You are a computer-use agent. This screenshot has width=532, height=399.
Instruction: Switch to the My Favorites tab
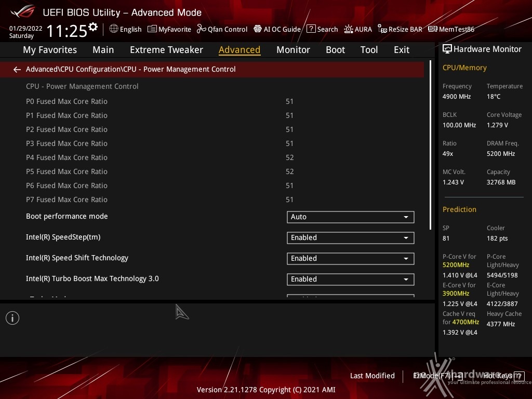[50, 50]
